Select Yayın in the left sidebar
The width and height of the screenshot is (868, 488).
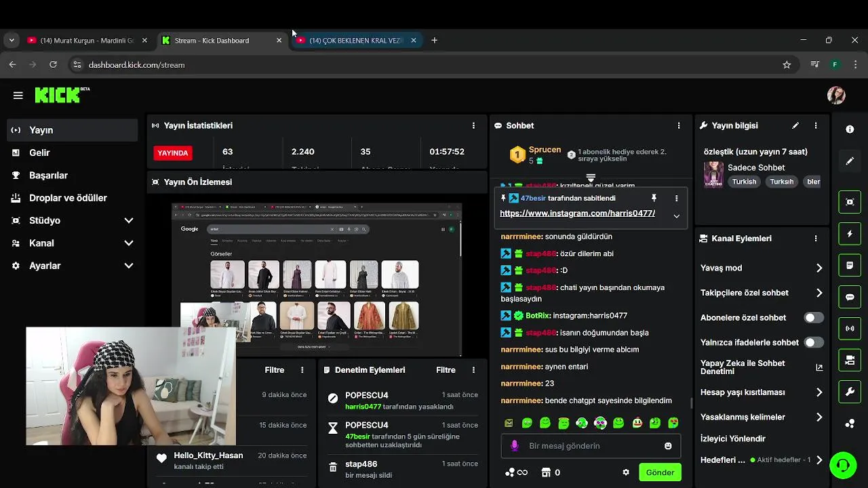point(73,130)
